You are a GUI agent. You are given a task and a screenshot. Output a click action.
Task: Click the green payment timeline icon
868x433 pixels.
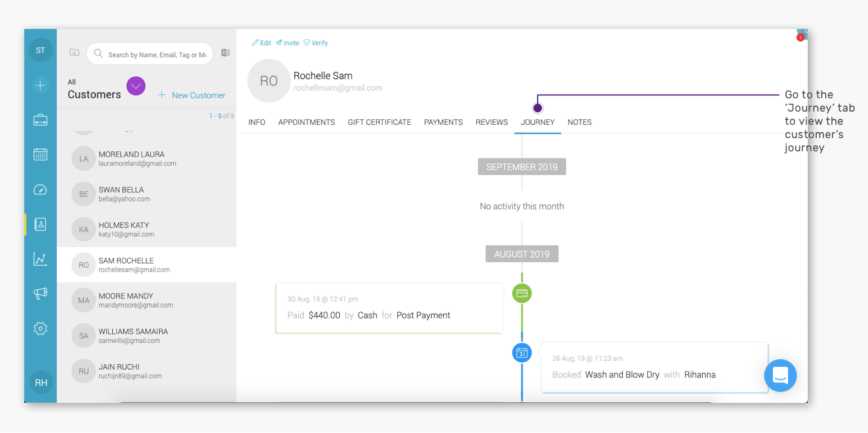522,294
